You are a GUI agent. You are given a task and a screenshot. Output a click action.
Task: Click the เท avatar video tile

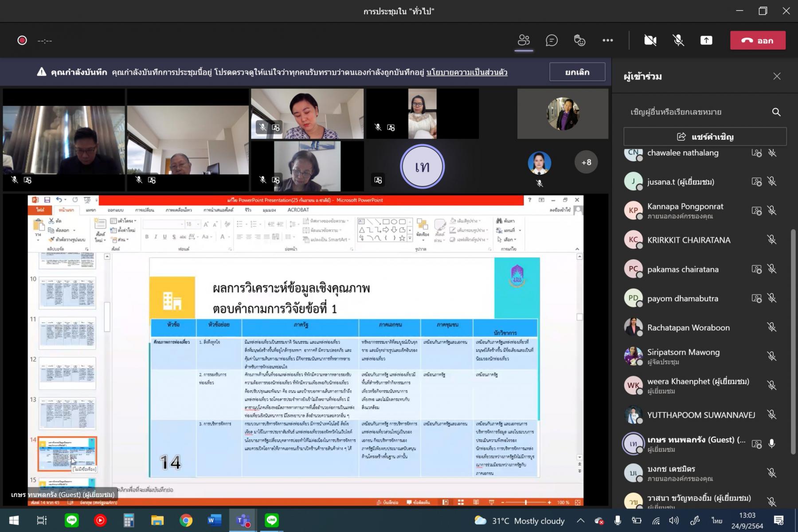click(x=422, y=166)
